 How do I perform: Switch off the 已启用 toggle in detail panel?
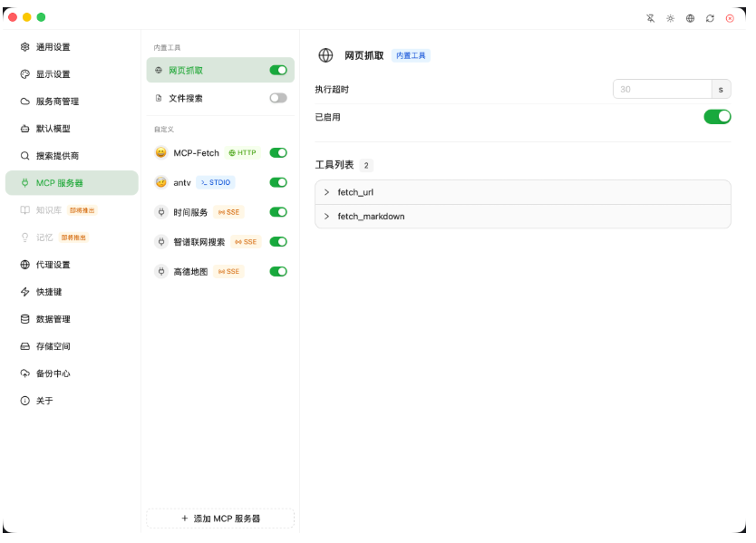717,117
